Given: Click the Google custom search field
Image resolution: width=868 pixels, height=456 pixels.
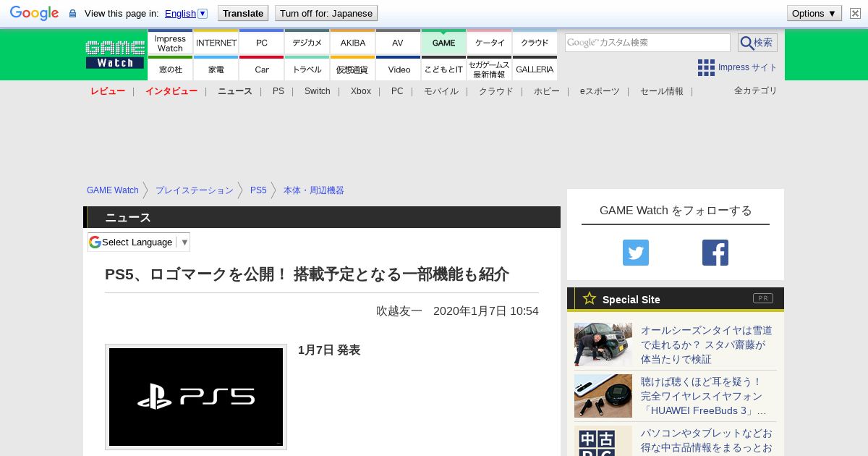Looking at the screenshot, I should tap(647, 43).
